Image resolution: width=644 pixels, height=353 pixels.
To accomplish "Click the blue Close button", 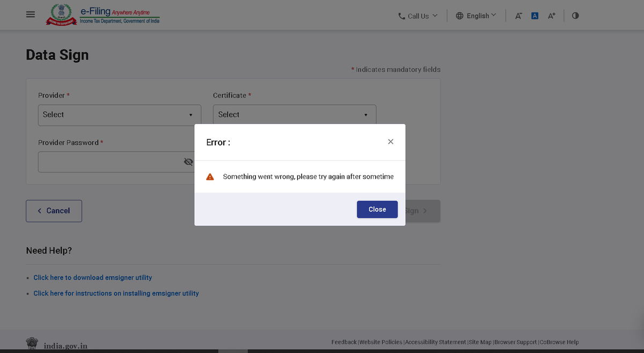I will point(377,209).
